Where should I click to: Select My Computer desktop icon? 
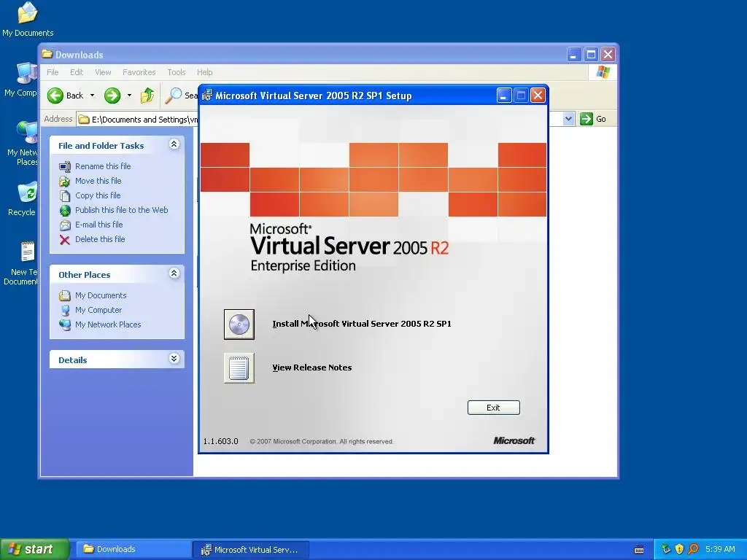pyautogui.click(x=21, y=79)
